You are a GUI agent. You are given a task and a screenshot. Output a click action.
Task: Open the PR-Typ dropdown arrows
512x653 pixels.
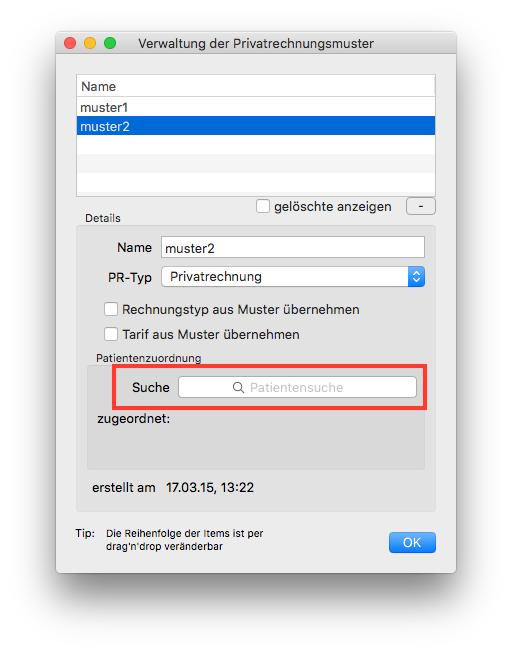click(x=416, y=277)
